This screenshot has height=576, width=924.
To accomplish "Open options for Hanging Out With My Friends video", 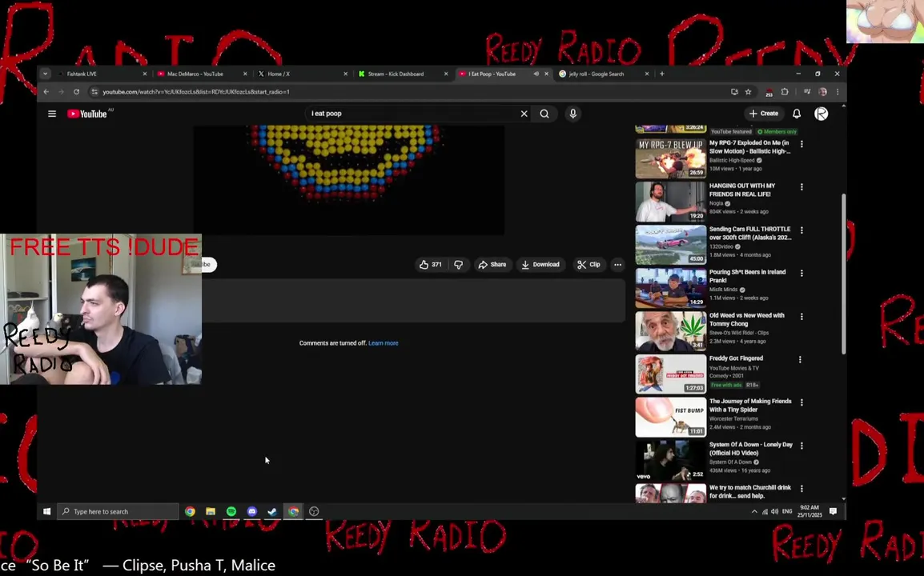I will click(801, 186).
